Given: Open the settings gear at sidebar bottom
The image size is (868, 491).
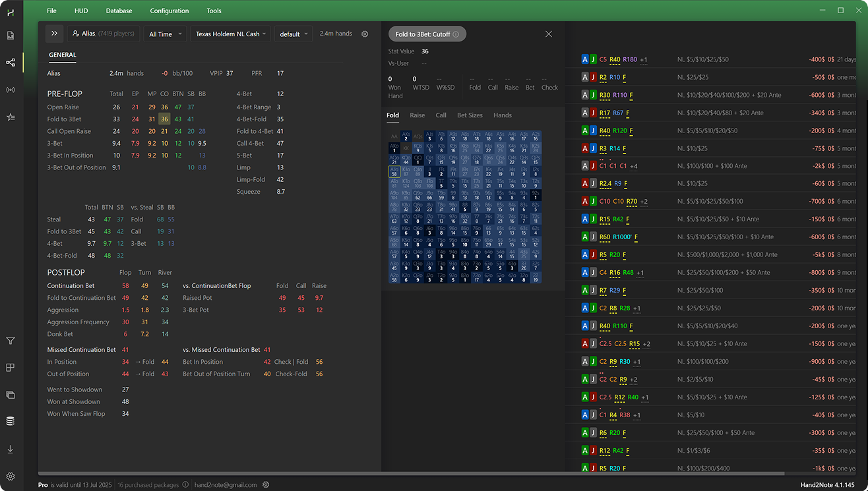Looking at the screenshot, I should pos(11,477).
